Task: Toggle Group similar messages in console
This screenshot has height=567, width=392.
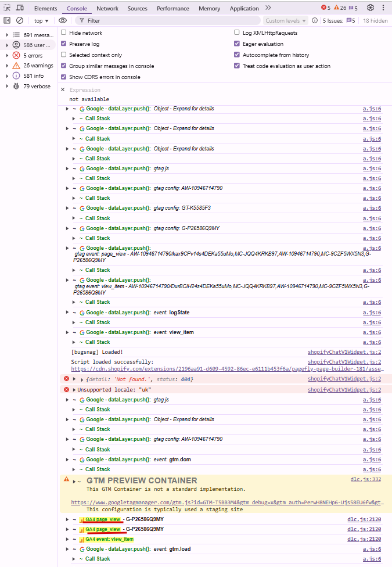Action: tap(64, 66)
